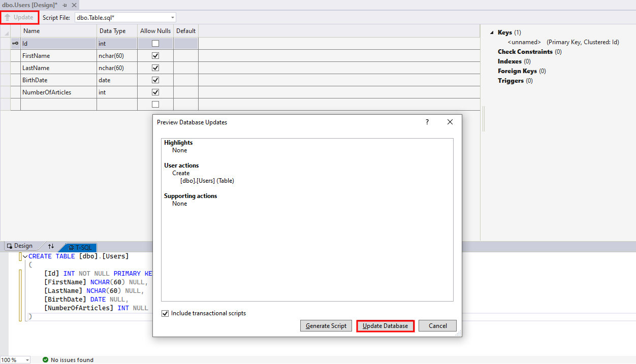This screenshot has height=364, width=636.
Task: Switch to the Design pane tab
Action: 20,246
